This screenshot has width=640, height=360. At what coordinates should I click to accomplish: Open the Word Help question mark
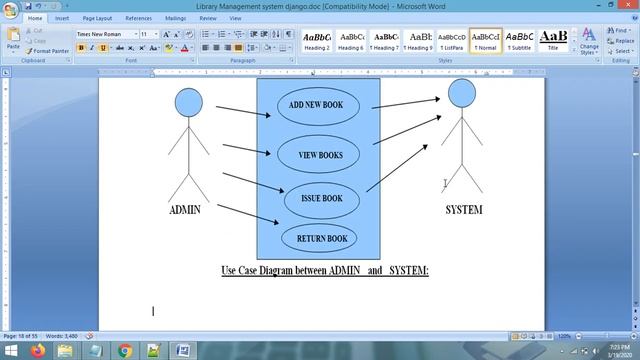(635, 18)
